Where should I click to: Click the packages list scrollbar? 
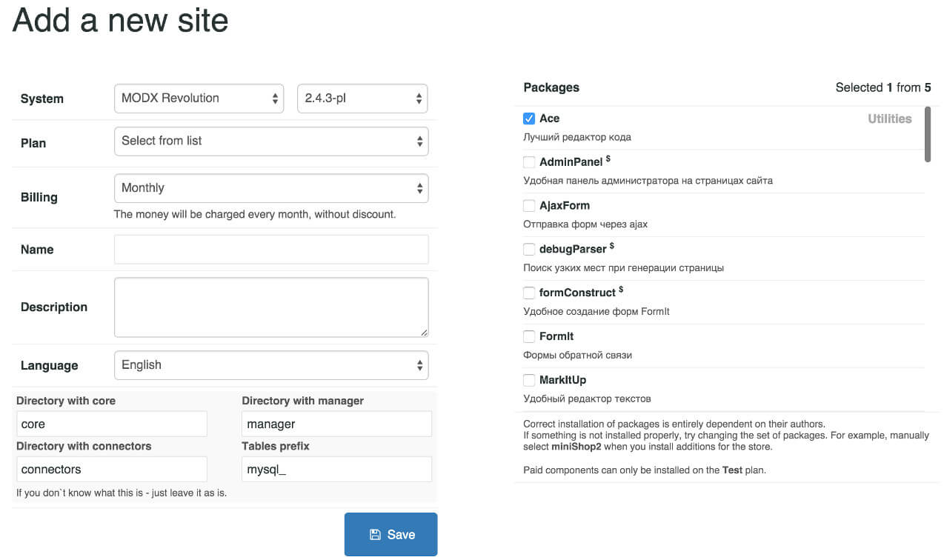[927, 134]
